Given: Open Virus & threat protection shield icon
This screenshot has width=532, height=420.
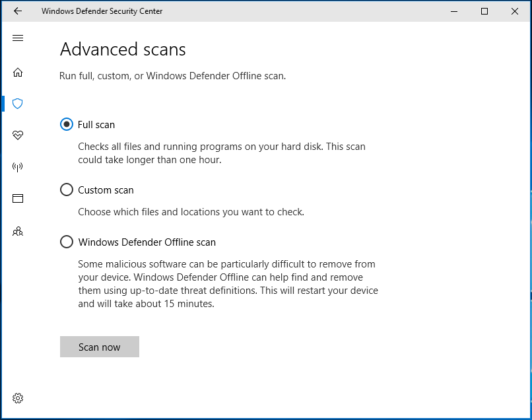Looking at the screenshot, I should coord(18,104).
